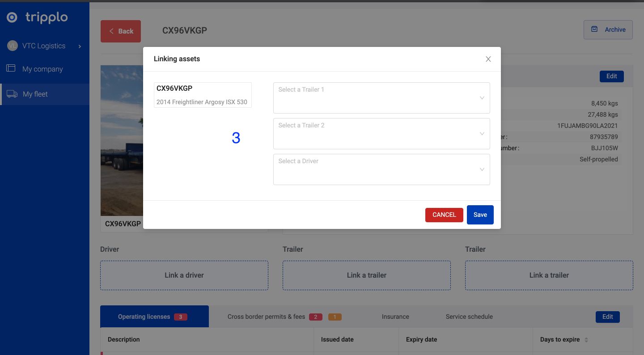Close the Linking assets dialog
The width and height of the screenshot is (644, 355).
click(488, 59)
